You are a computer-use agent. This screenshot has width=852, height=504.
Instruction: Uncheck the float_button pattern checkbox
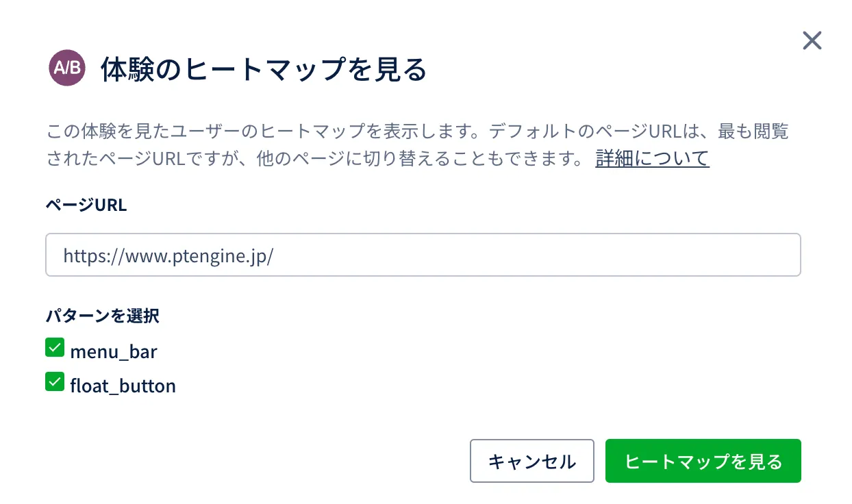click(55, 382)
